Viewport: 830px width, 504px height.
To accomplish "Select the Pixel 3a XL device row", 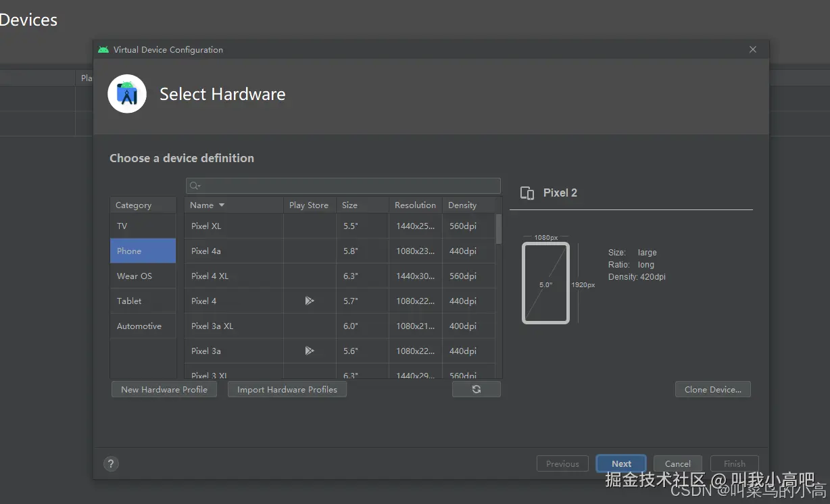I will [x=340, y=326].
